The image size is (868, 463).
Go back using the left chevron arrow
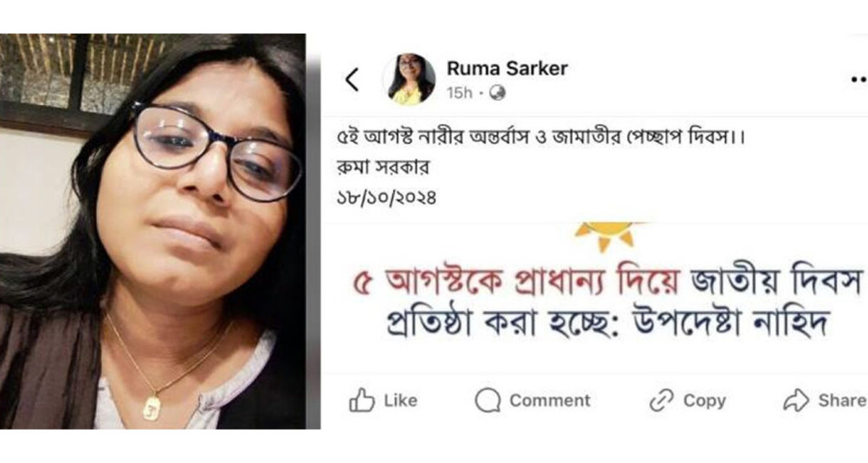352,80
